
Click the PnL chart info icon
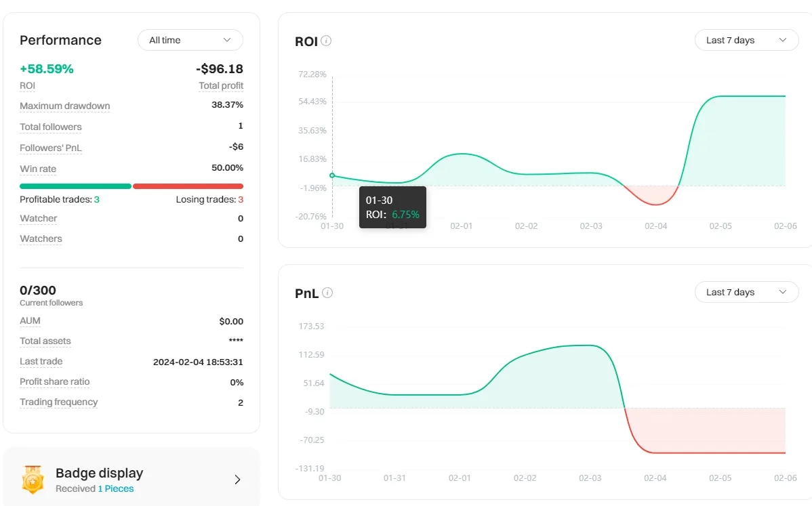coord(327,293)
